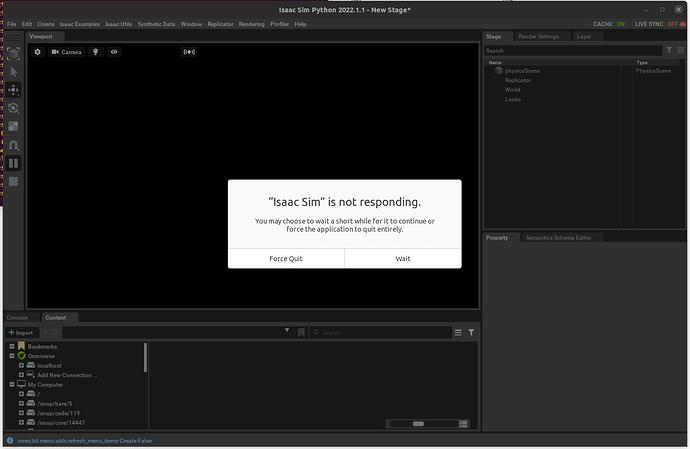Open the Stage filter funnel icon
Viewport: 690px width, 449px height.
tap(669, 50)
